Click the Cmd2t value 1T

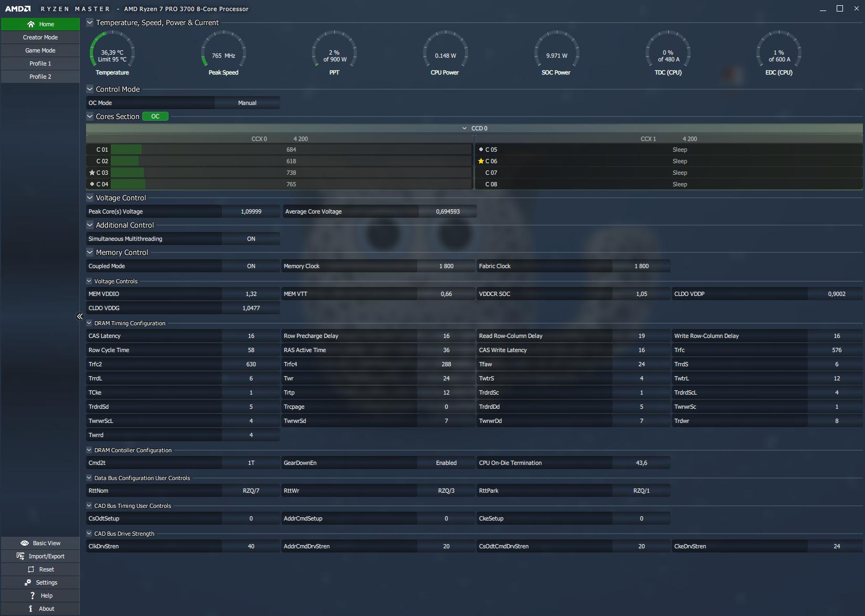point(251,463)
